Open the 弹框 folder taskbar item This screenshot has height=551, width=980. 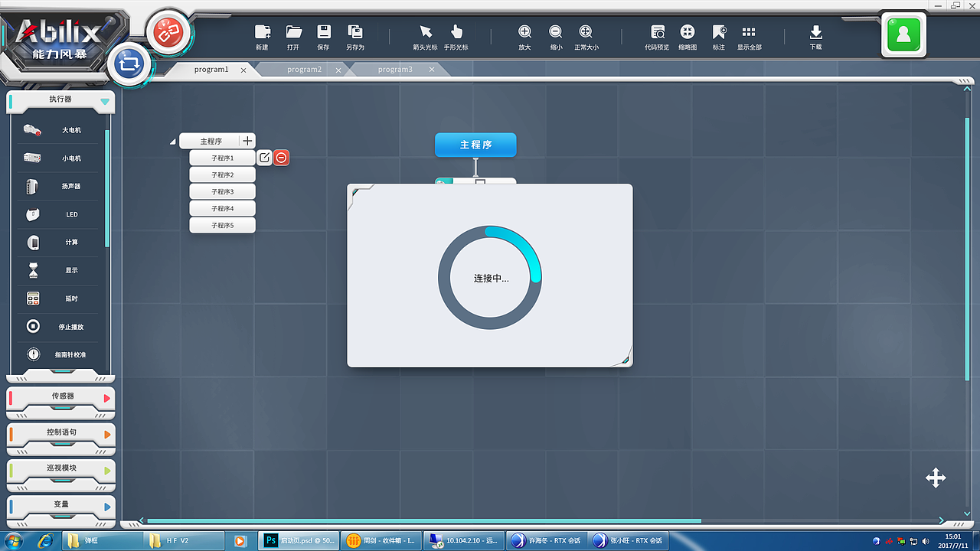pos(103,540)
